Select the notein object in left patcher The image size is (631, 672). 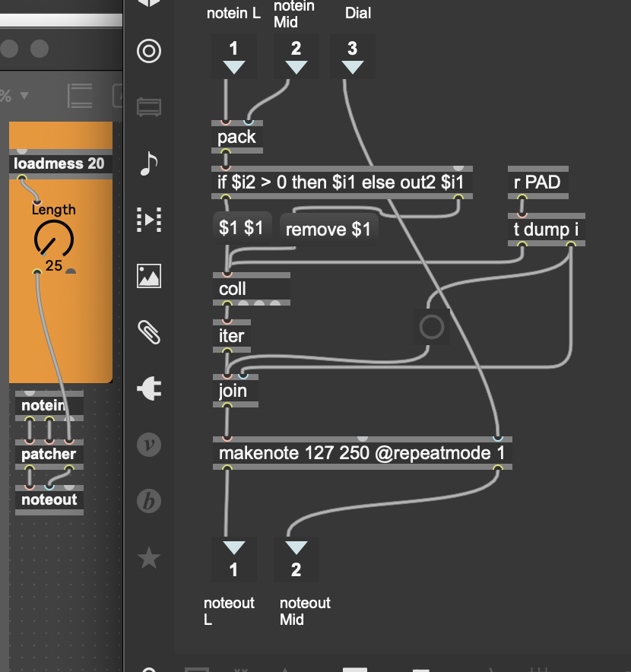tap(49, 405)
